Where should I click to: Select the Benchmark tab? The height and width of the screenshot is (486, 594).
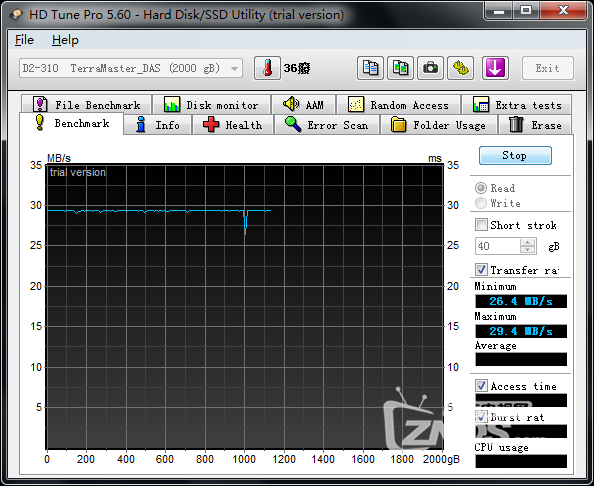[x=72, y=123]
